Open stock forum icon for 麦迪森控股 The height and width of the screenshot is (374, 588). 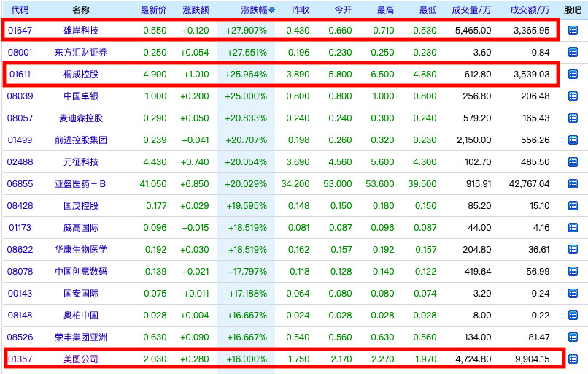(x=573, y=118)
